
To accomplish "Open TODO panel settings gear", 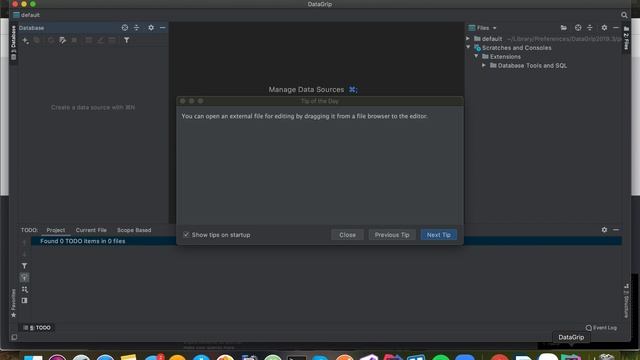I will coord(604,230).
